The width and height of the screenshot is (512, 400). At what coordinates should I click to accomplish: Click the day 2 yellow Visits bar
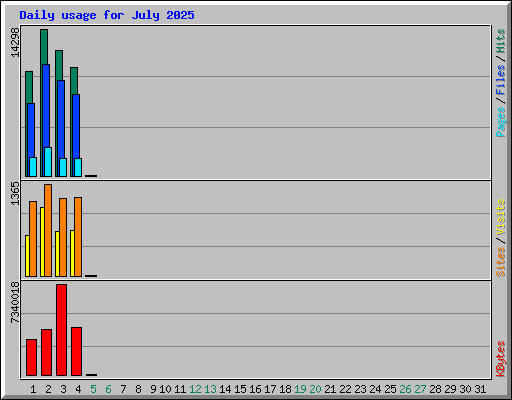pyautogui.click(x=42, y=242)
